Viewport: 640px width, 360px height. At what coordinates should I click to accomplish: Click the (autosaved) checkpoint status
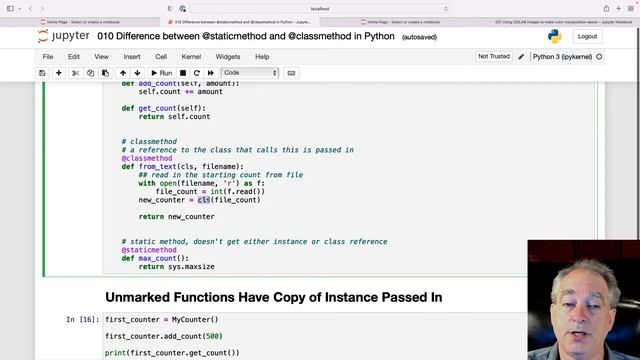coord(419,37)
